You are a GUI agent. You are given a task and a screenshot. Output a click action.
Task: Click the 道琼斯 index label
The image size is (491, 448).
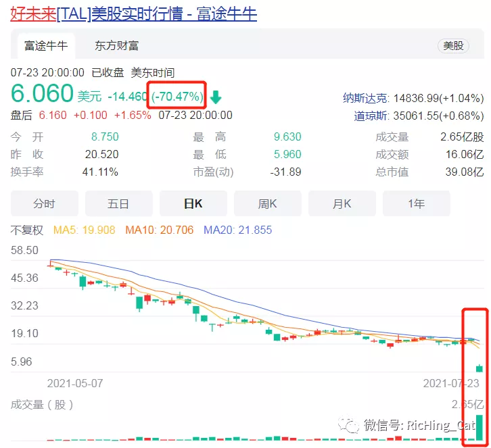371,116
